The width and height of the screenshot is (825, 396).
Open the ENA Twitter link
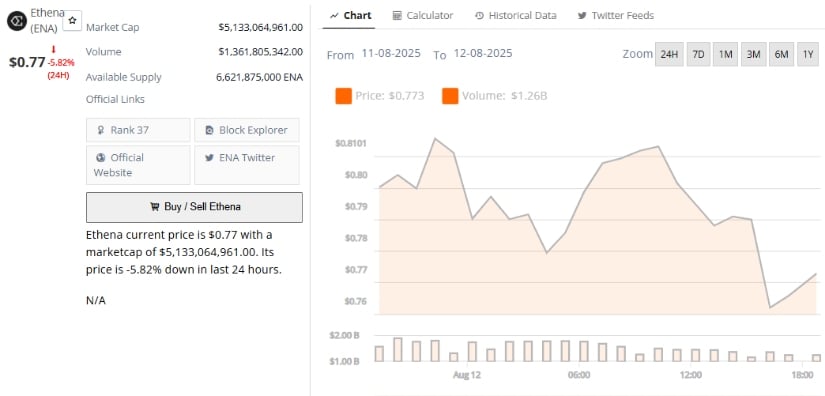tap(247, 165)
